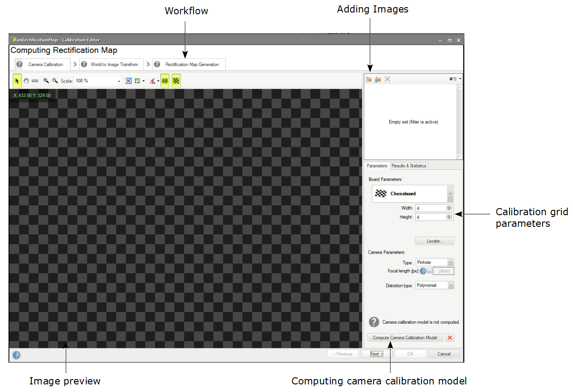Minimize the Calibration Editor window
Image resolution: width=573 pixels, height=392 pixels.
pos(440,40)
